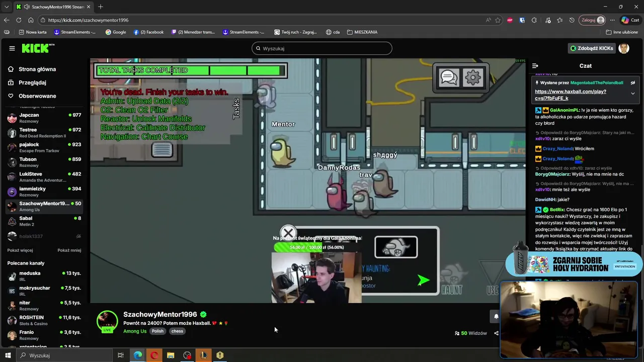Click the Polish tag
This screenshot has width=644, height=362.
pyautogui.click(x=157, y=331)
